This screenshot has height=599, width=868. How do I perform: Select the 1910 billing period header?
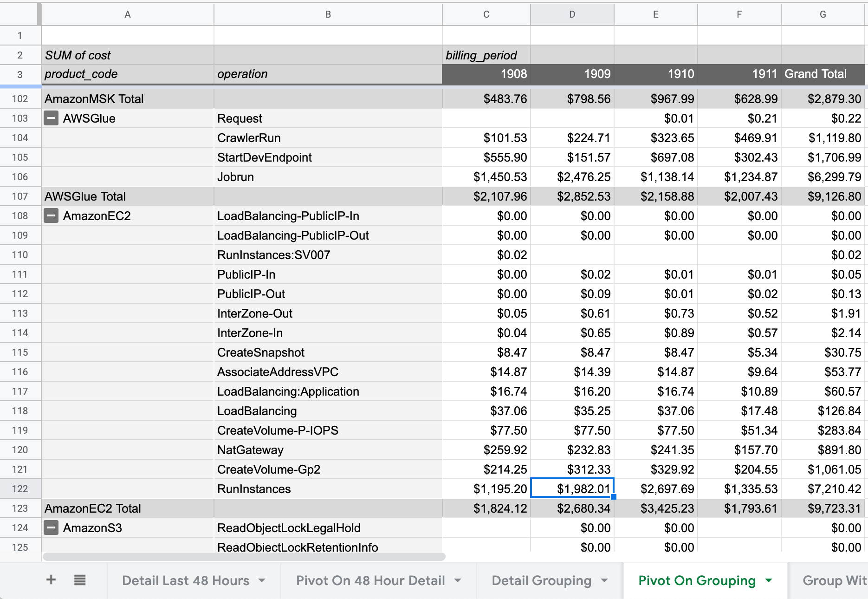(656, 74)
